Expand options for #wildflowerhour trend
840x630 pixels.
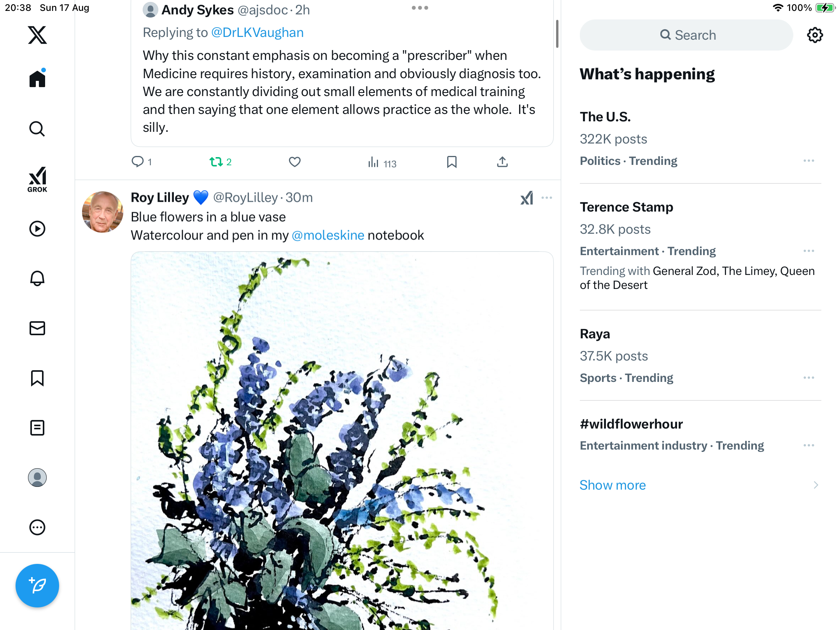point(809,445)
